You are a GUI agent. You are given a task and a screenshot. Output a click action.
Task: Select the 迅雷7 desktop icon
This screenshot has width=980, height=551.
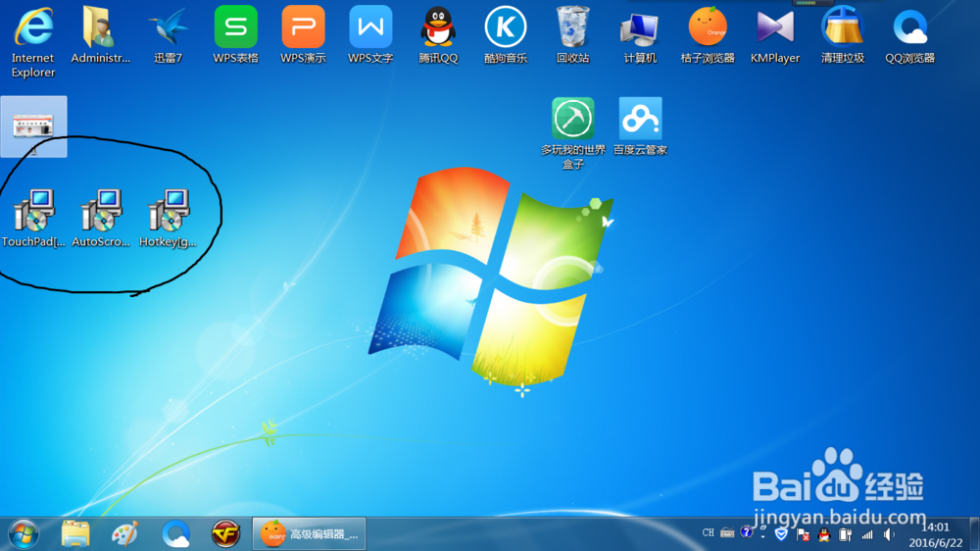(x=169, y=35)
